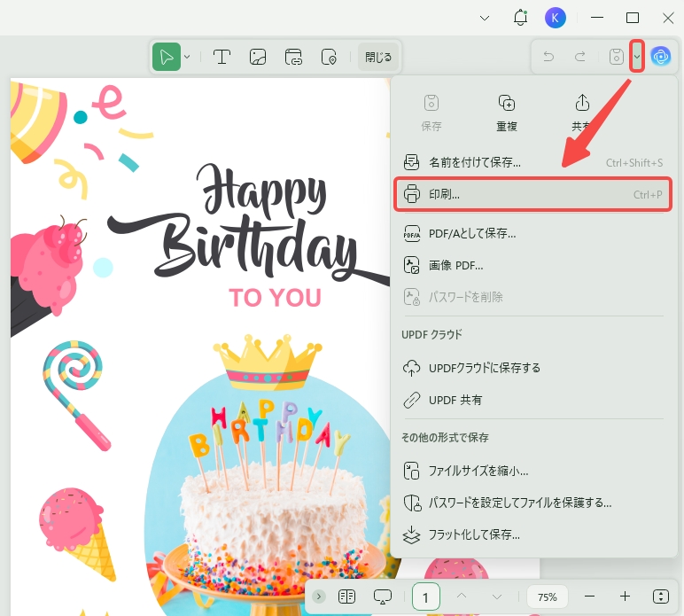Open the selection tool dropdown arrow
The width and height of the screenshot is (684, 616).
click(187, 57)
